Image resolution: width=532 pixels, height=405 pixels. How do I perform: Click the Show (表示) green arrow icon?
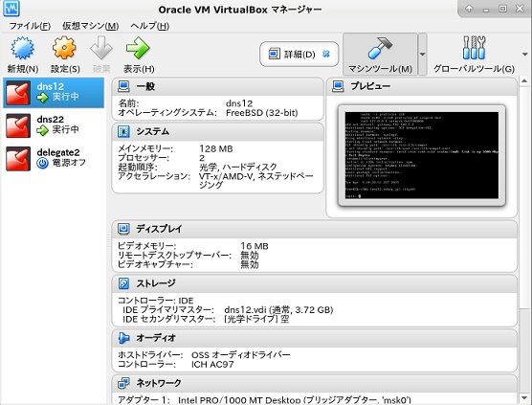(138, 48)
